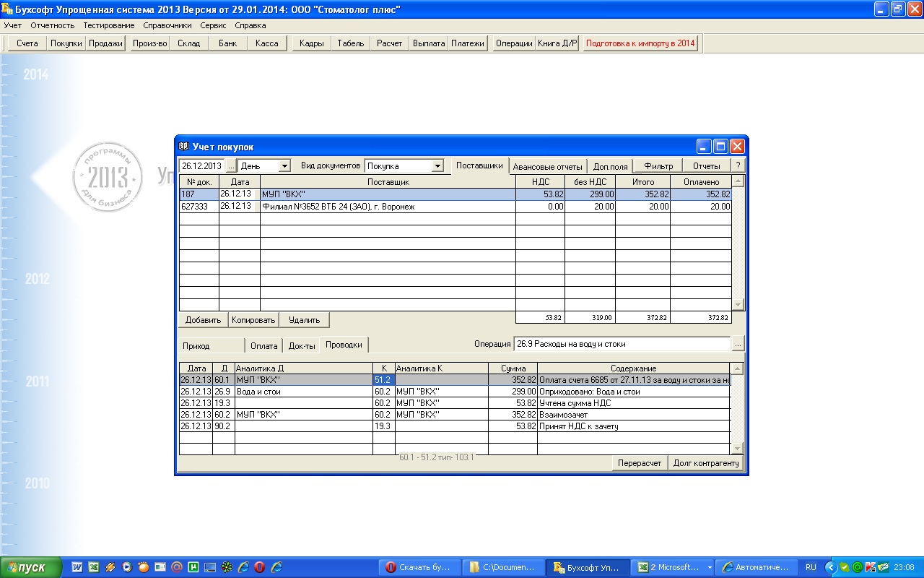Click the Операция field browse button
Viewport: 924px width, 578px height.
pyautogui.click(x=738, y=345)
